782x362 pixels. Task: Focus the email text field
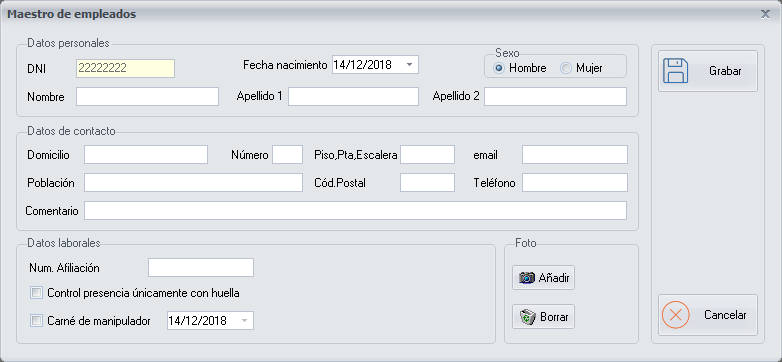coord(575,155)
